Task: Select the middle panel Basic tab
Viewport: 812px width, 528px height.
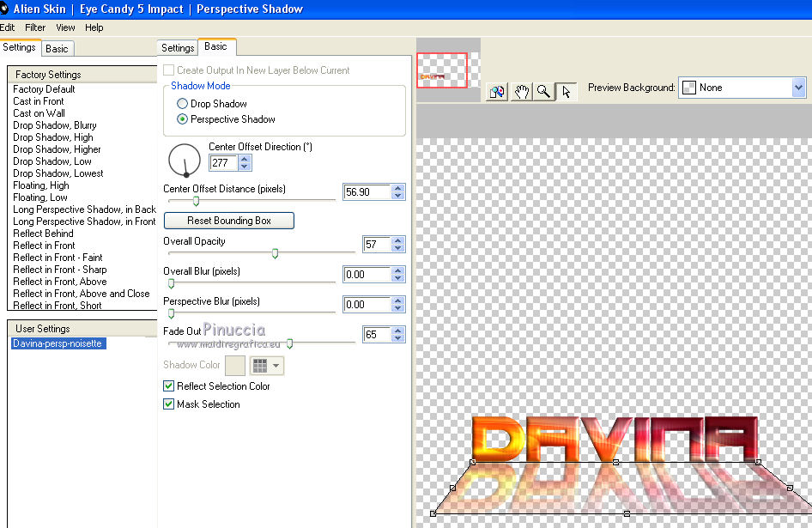Action: click(216, 46)
